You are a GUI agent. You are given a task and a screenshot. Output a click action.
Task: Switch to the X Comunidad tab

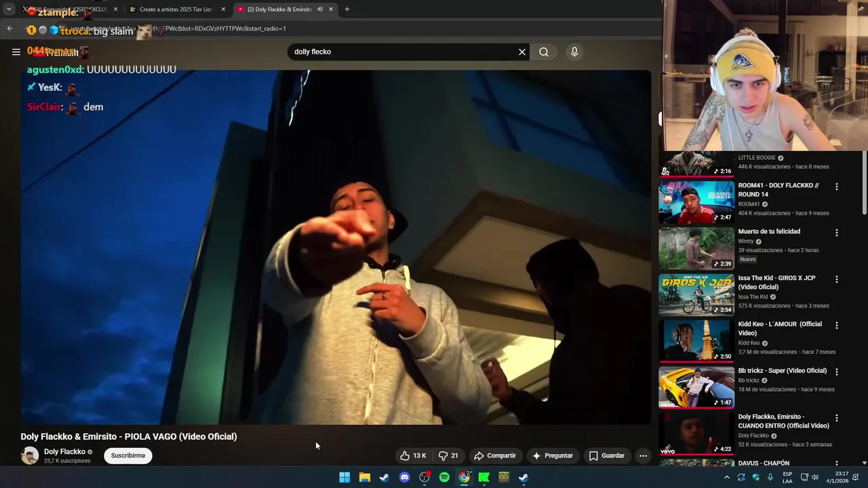point(70,9)
